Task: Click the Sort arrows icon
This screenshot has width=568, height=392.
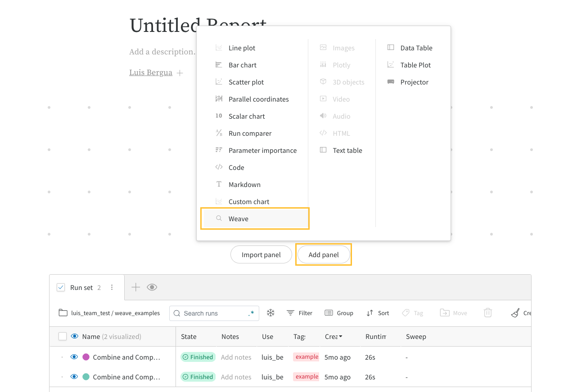Action: click(x=370, y=313)
